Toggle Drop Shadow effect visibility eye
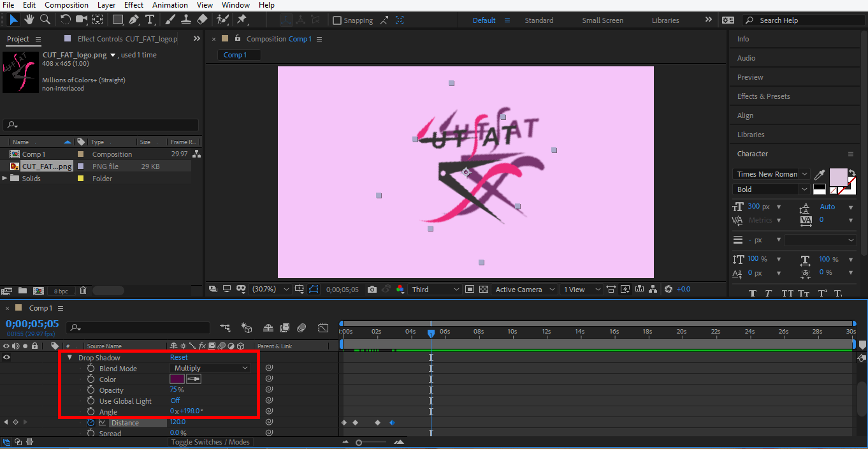 pos(6,358)
